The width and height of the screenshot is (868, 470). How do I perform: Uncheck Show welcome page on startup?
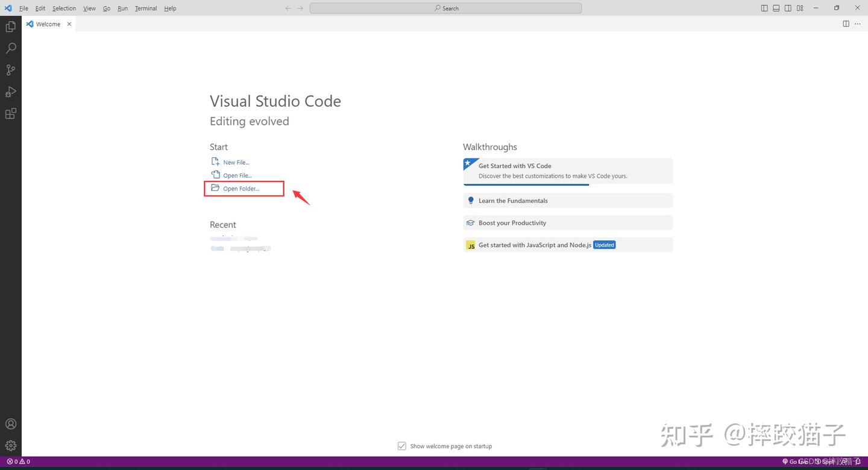tap(402, 446)
